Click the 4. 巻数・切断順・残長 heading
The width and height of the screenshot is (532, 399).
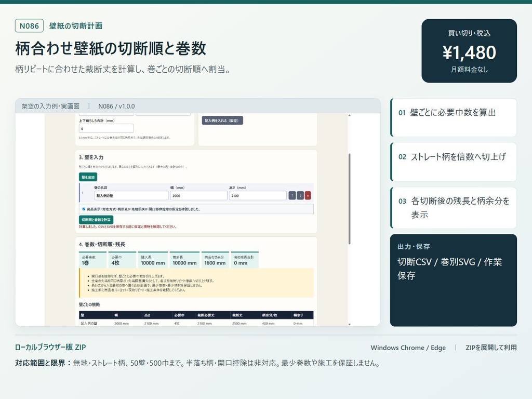(102, 244)
